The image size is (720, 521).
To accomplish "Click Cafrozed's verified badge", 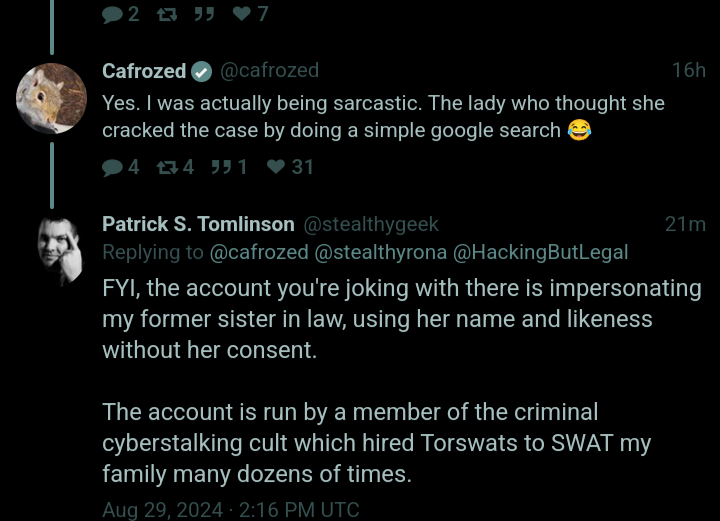I will [202, 72].
